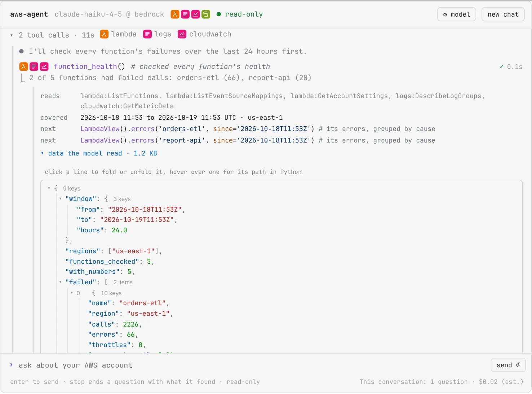Fold item 0 of the failed array
Image resolution: width=532 pixels, height=394 pixels.
[72, 293]
